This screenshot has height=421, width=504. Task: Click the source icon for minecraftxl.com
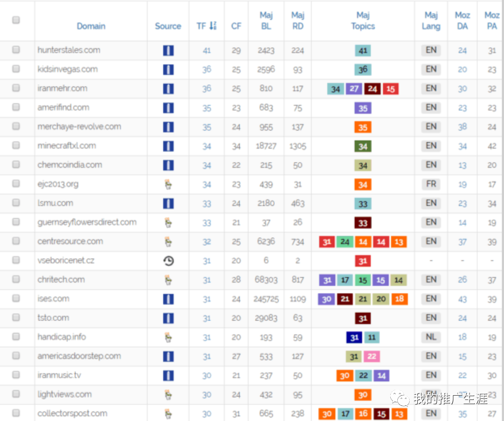coord(168,146)
